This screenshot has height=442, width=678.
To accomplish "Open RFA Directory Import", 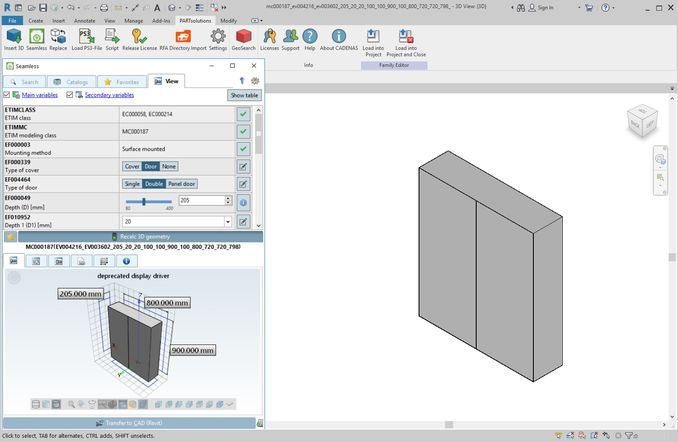I will coord(182,37).
